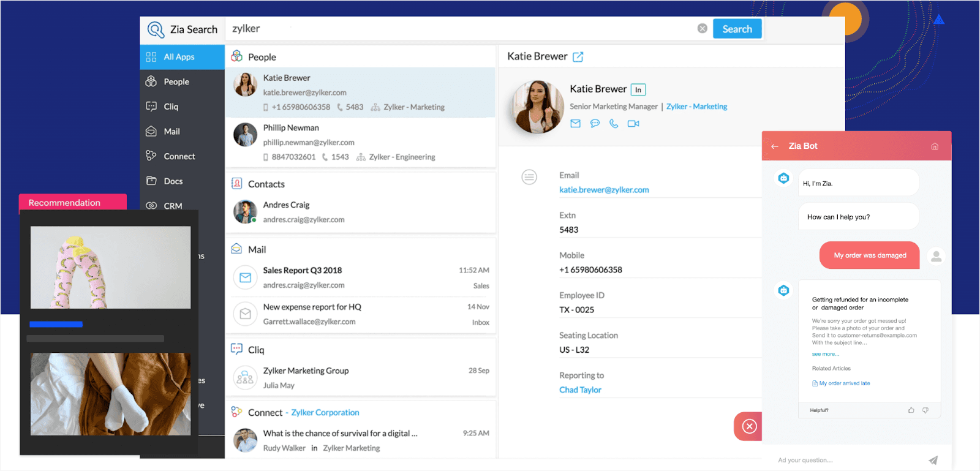Click the My order was damaged bubble
This screenshot has height=471, width=980.
(870, 255)
